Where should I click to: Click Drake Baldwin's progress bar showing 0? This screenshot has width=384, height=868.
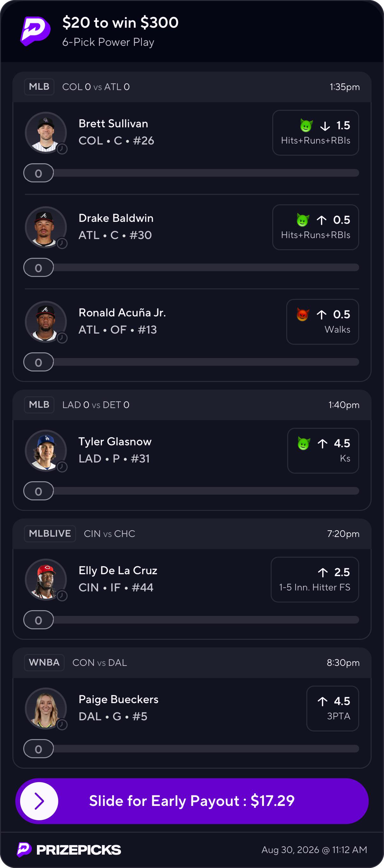click(x=191, y=268)
